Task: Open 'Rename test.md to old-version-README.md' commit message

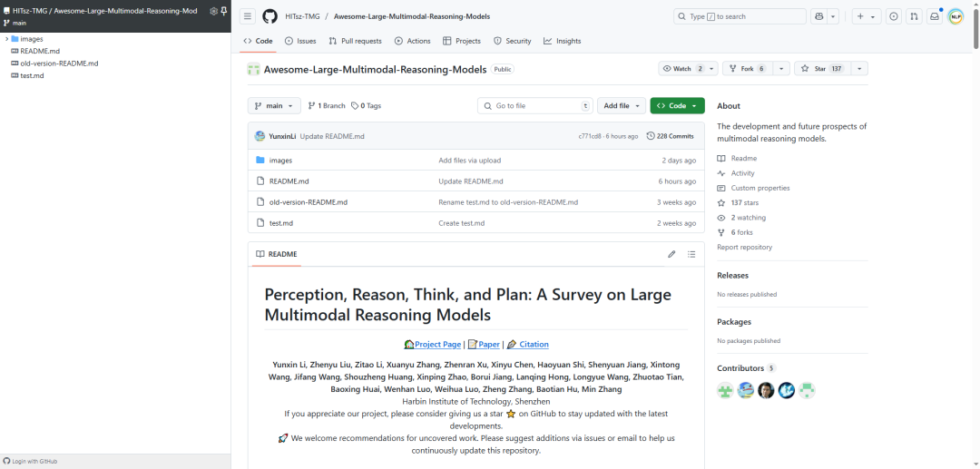Action: (x=508, y=202)
